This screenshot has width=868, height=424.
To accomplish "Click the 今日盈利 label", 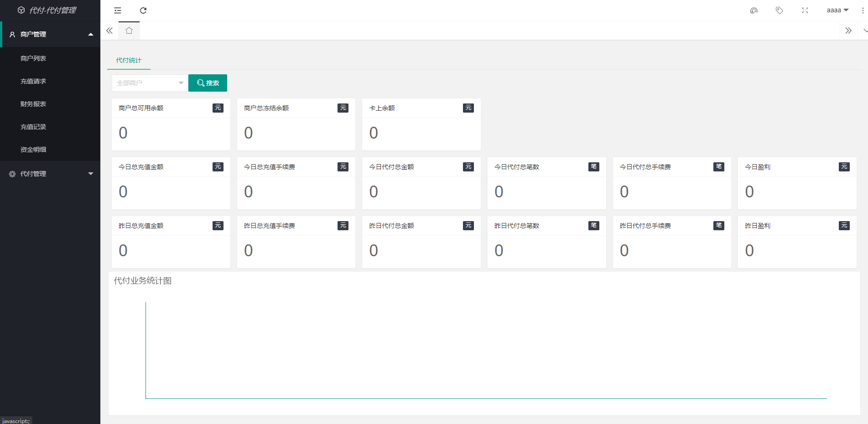I will click(x=758, y=167).
